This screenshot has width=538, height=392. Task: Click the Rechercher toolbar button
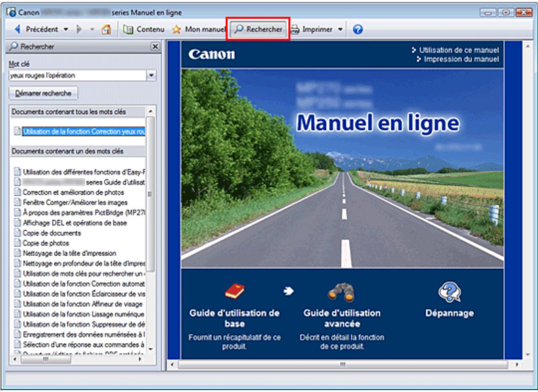(258, 30)
